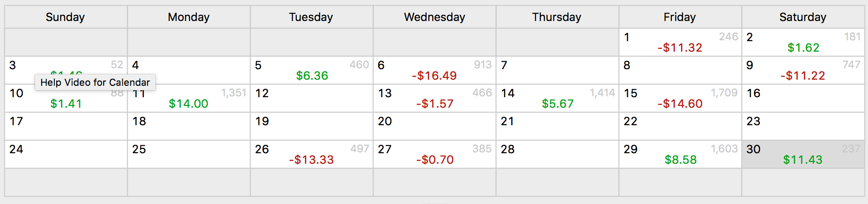Select Wednesday 27 with -$0.70
The width and height of the screenshot is (868, 204).
point(434,155)
